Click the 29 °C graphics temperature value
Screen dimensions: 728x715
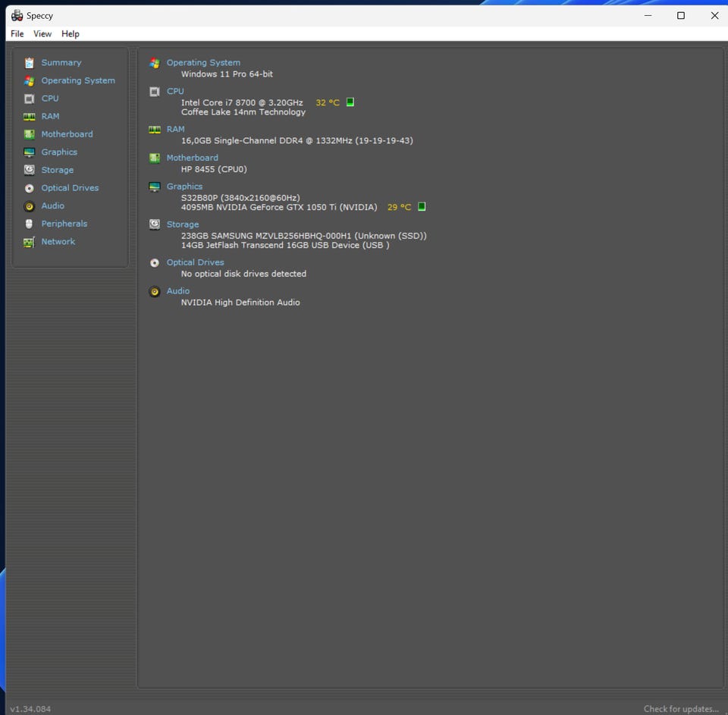(400, 207)
